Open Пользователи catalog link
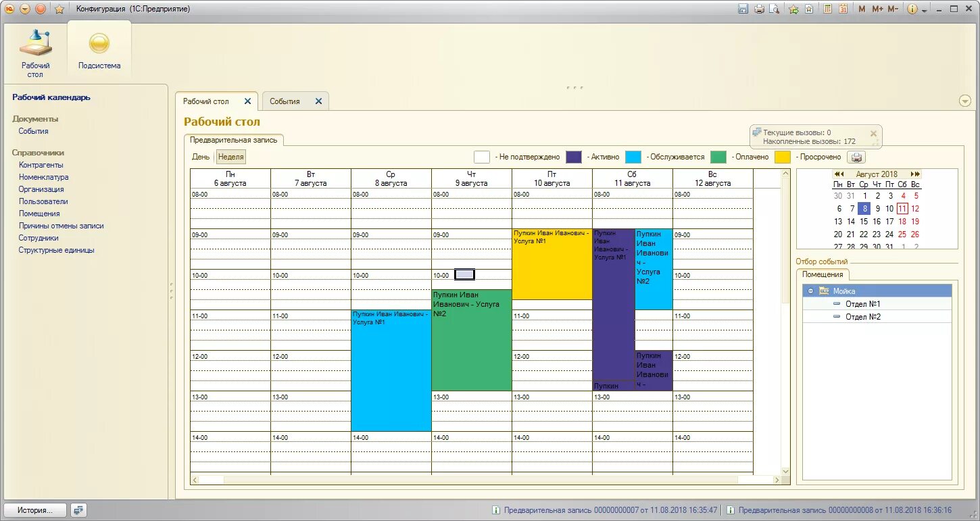Screen dimensions: 980x521 tap(43, 201)
